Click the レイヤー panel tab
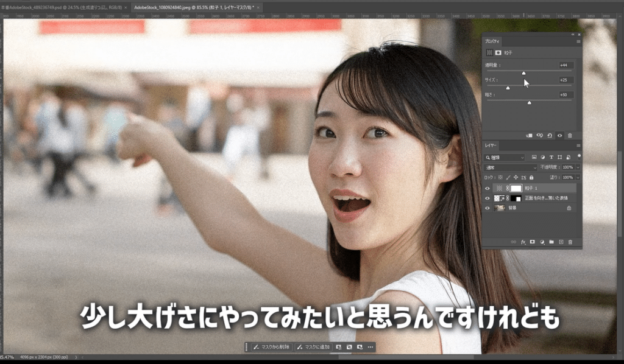Image resolution: width=624 pixels, height=364 pixels. [491, 146]
